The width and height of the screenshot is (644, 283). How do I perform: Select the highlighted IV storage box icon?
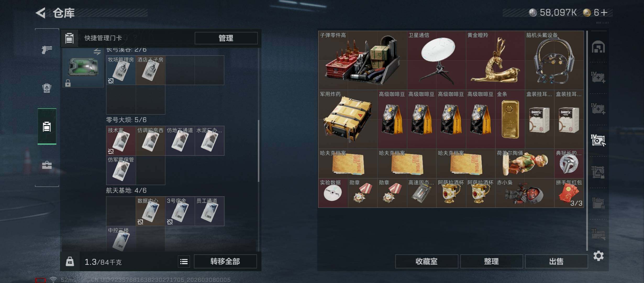(x=598, y=140)
